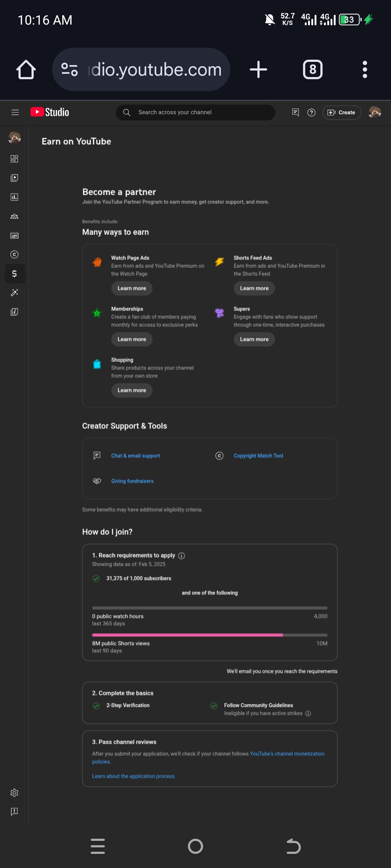Click the "31,375 of 1,000 subscribers" text

[139, 578]
